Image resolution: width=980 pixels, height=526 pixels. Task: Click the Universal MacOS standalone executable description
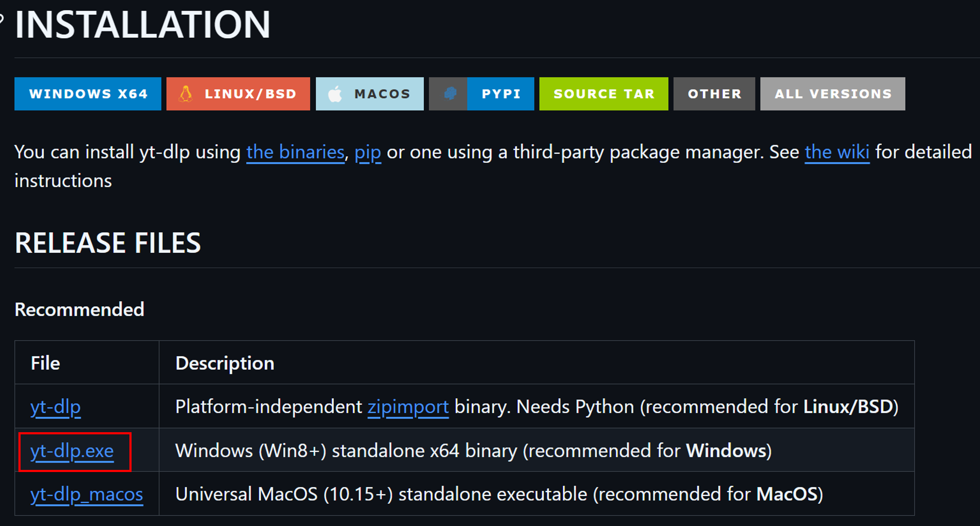(499, 495)
